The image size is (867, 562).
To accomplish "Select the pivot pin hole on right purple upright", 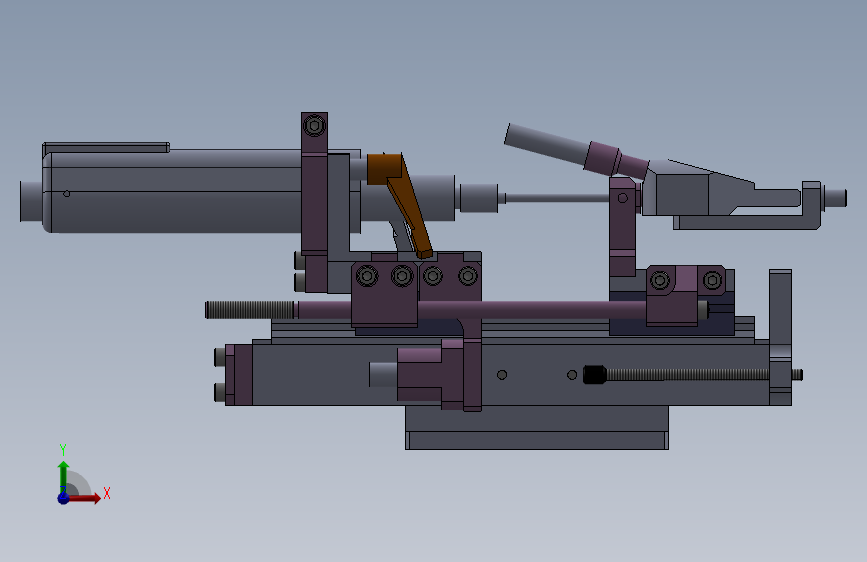I will [x=623, y=198].
